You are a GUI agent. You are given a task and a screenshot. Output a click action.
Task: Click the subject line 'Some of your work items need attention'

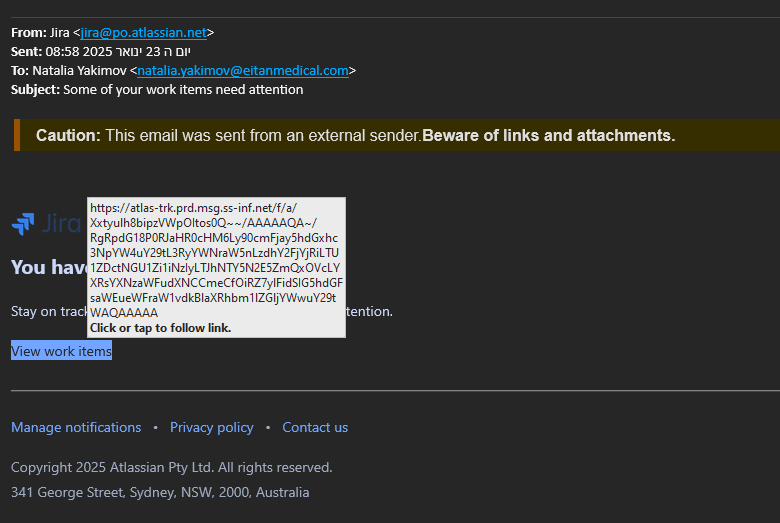(x=183, y=90)
